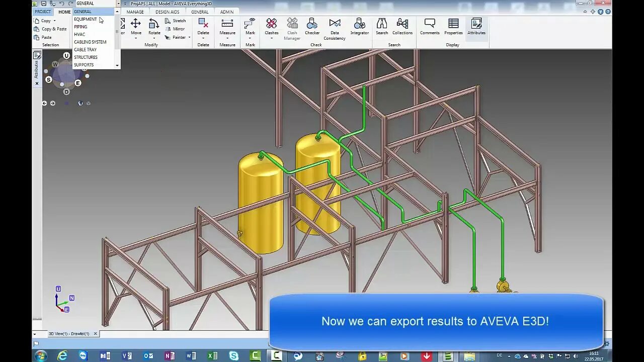Click the Copy & Paste button
Screen dimensions: 644x362
coord(50,29)
